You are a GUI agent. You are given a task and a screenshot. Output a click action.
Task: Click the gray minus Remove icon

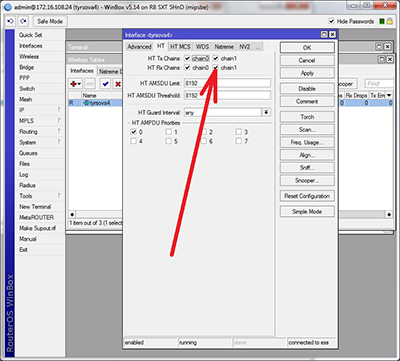[x=90, y=84]
